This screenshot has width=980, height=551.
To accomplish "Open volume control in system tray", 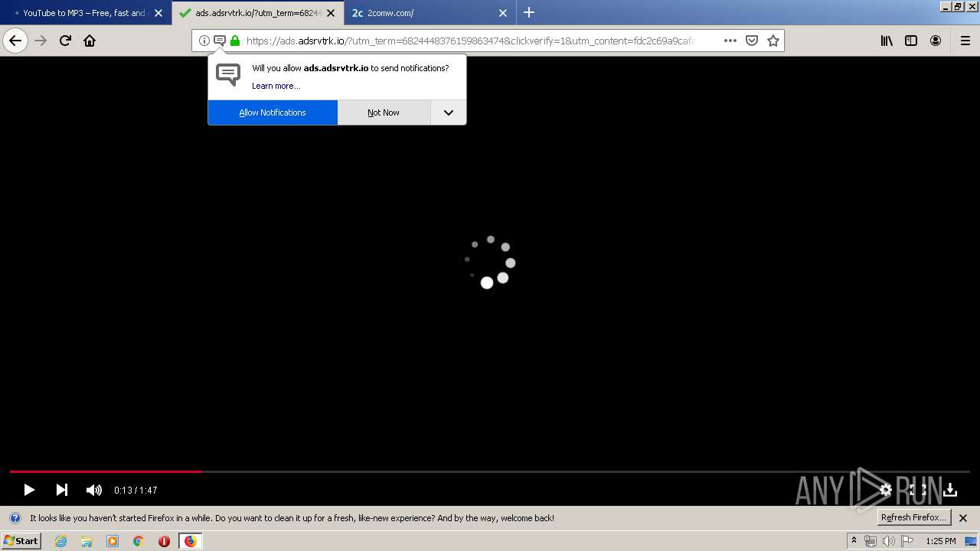I will pyautogui.click(x=888, y=541).
